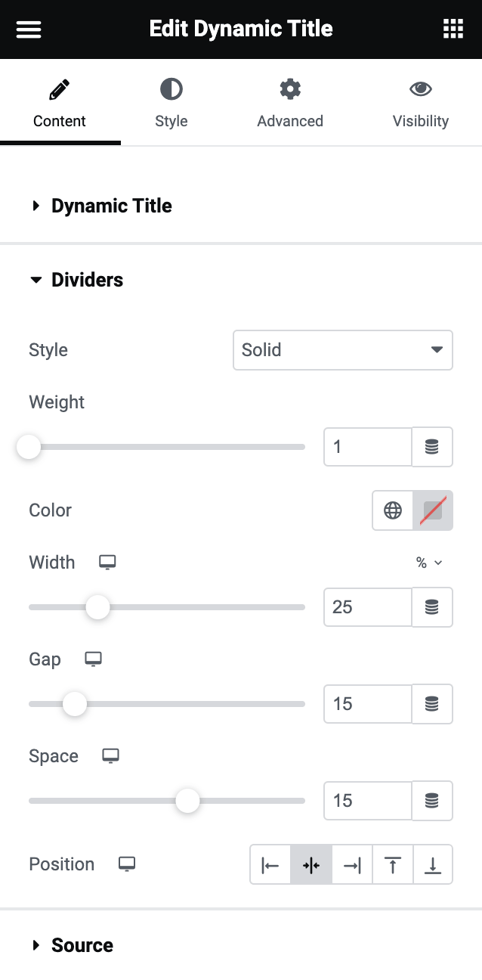Toggle responsive device icon next to Width
Viewport: 482px width, 980px height.
[107, 562]
